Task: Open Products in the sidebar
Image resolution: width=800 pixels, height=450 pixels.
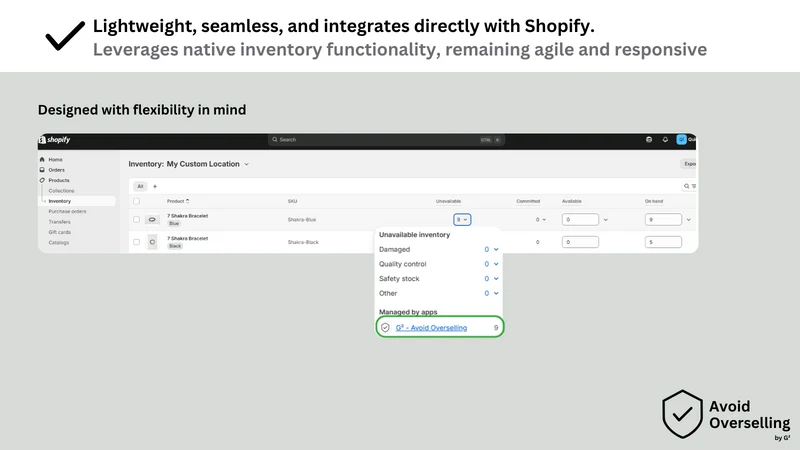Action: coord(59,180)
